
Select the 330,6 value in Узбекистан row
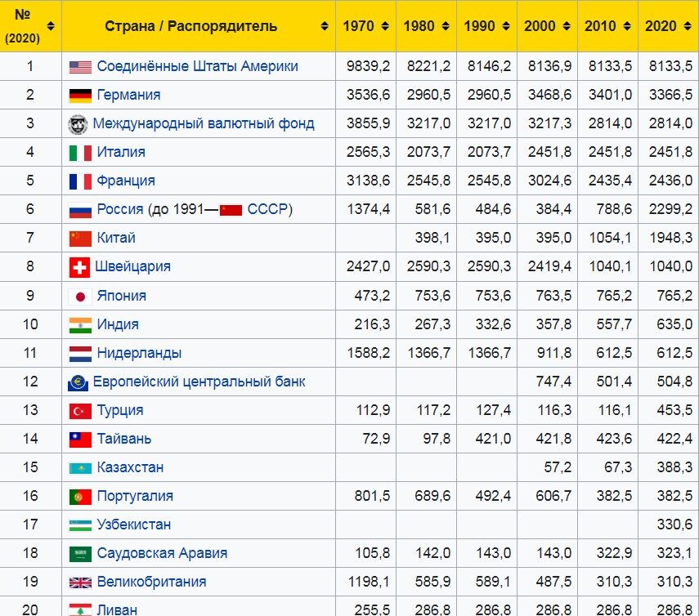[674, 524]
